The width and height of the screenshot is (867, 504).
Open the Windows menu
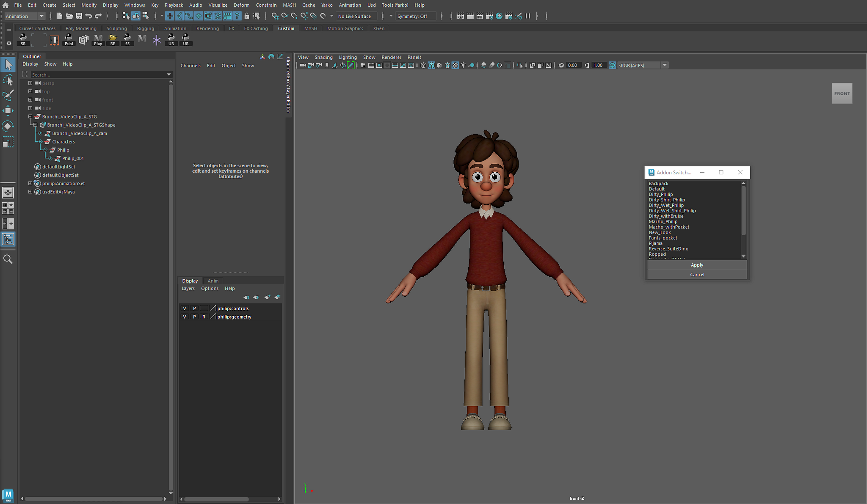(135, 5)
